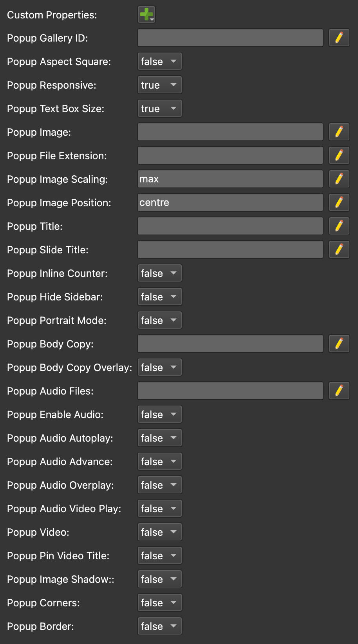The image size is (358, 644).
Task: Click the Popup Image Position text field
Action: 230,203
